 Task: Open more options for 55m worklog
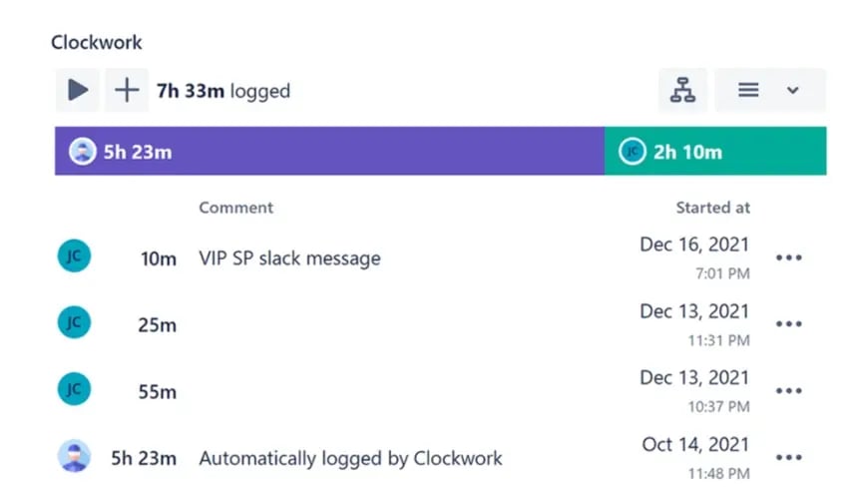point(789,391)
